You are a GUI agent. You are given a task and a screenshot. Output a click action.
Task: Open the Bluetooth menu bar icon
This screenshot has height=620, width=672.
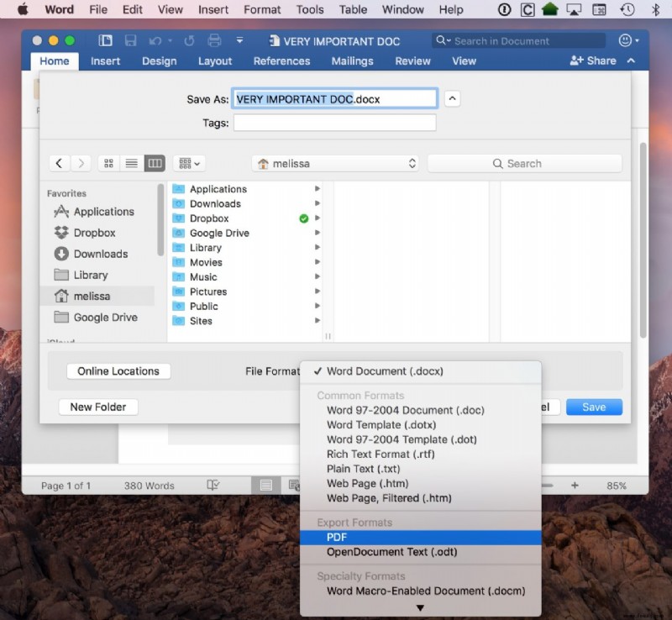pyautogui.click(x=655, y=9)
